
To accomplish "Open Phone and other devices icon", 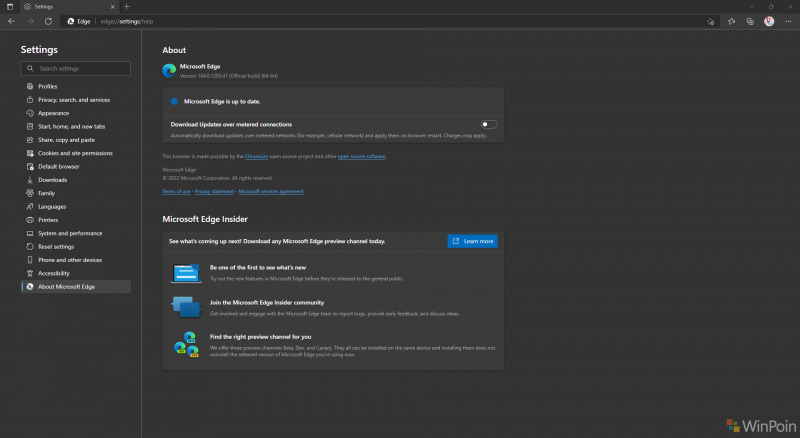I will pos(30,260).
